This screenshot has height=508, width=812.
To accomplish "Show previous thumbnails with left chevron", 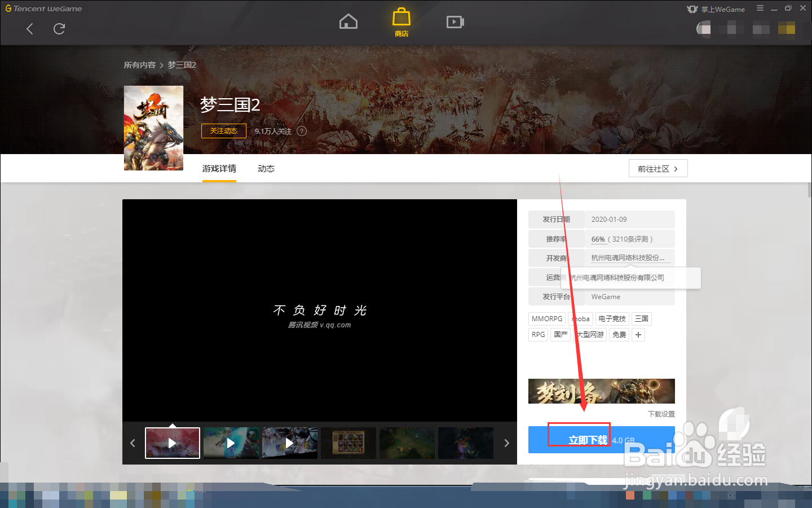I will (133, 443).
